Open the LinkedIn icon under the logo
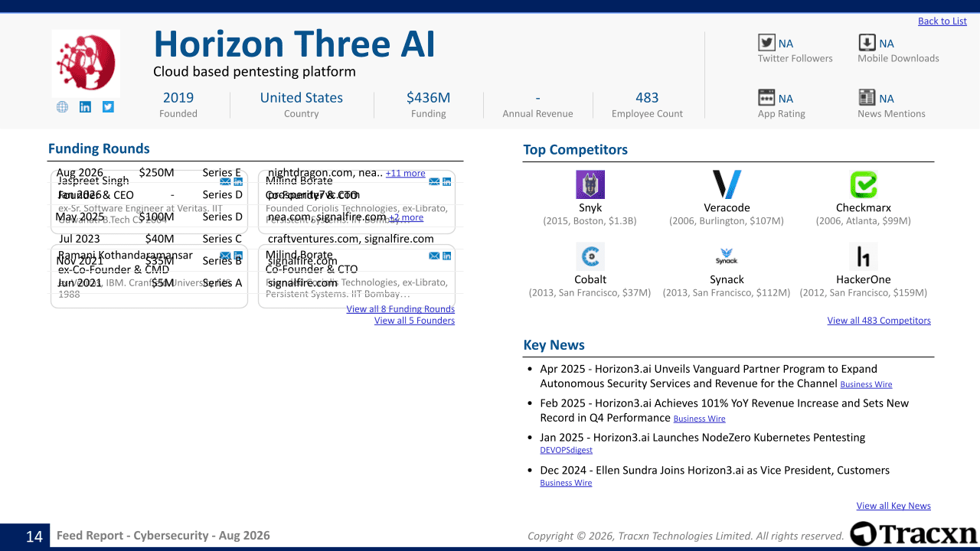980x551 pixels. tap(85, 107)
